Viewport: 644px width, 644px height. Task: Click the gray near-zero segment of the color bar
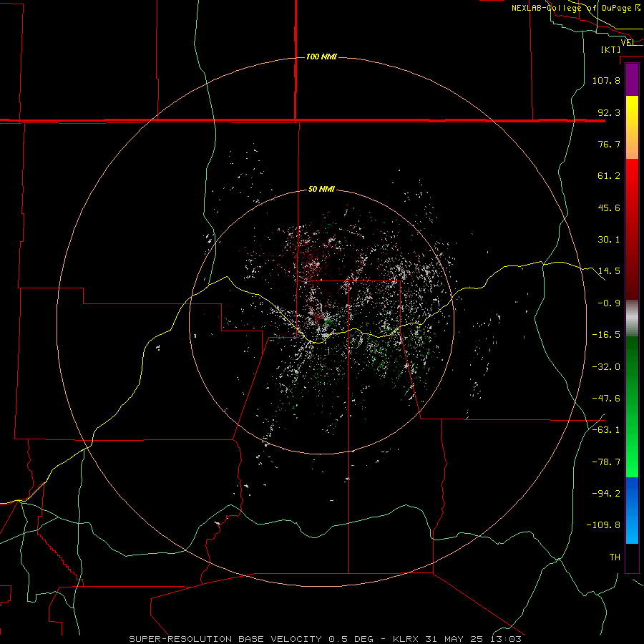pos(632,318)
